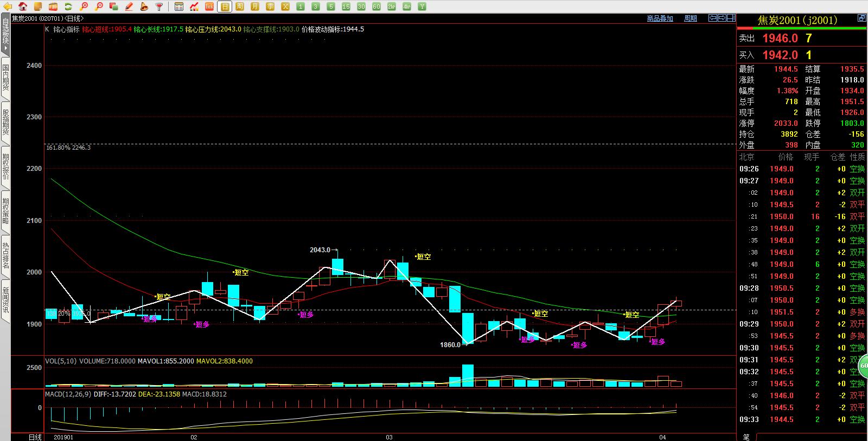
Task: Select the red pencil drawing tool
Action: (x=129, y=7)
